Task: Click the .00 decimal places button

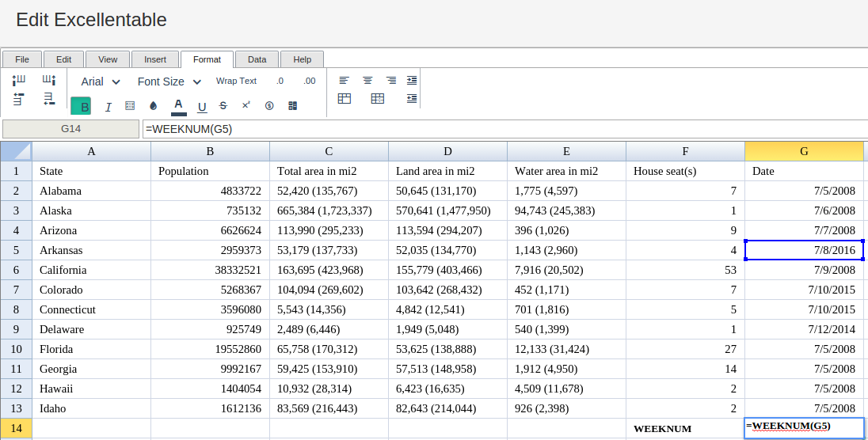Action: pyautogui.click(x=310, y=81)
